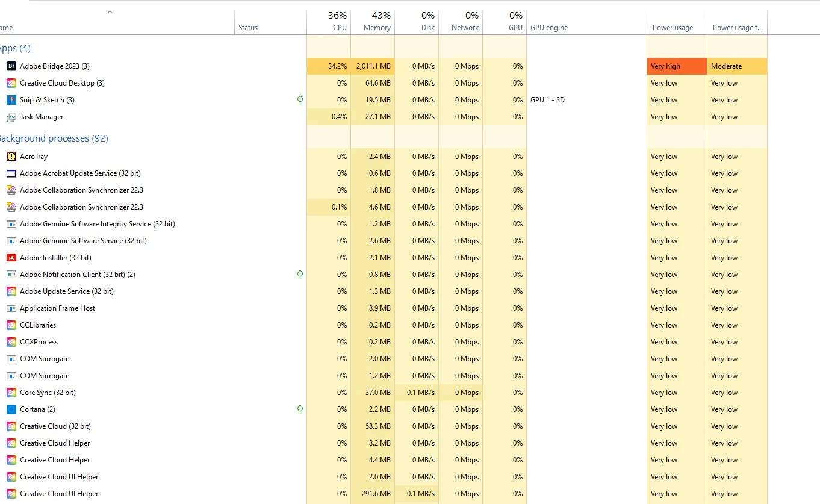Screen dimensions: 820x504
Task: Click the 0.1% CPU value for Collaboration Synchronizer
Action: click(x=329, y=207)
